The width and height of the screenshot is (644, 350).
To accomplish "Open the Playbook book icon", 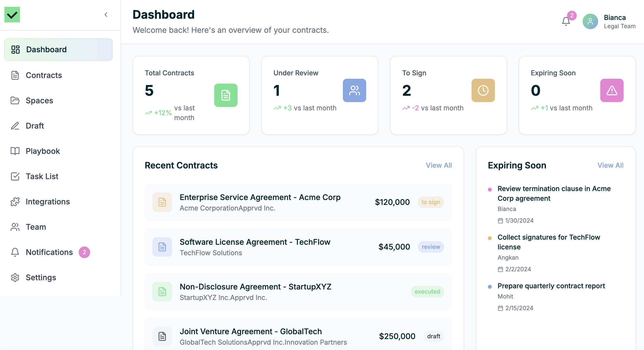I will pos(15,151).
